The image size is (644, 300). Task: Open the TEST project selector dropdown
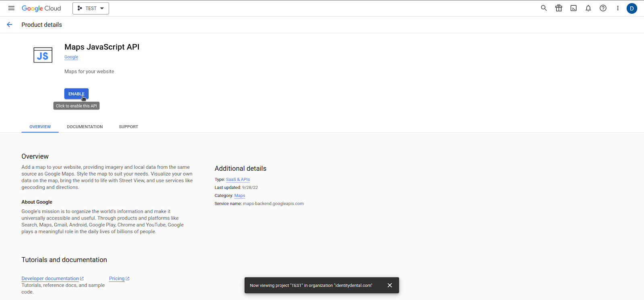pyautogui.click(x=91, y=8)
